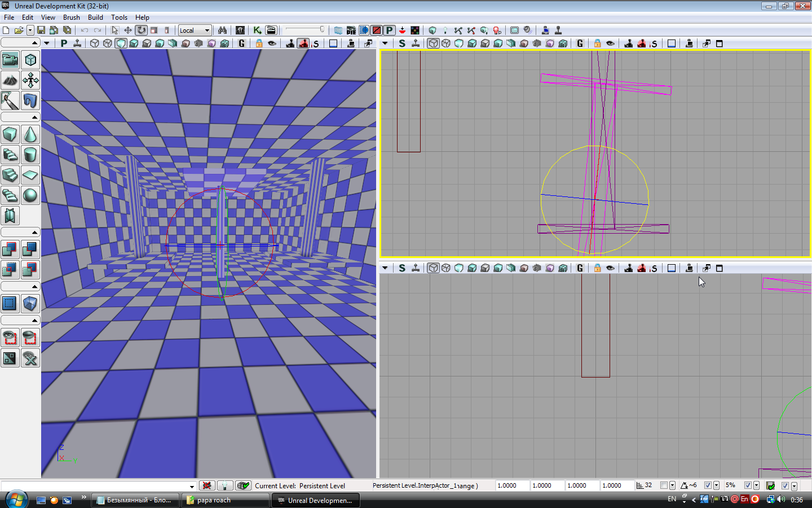Open the Kismet editor from main toolbar
Image resolution: width=812 pixels, height=508 pixels.
point(257,30)
